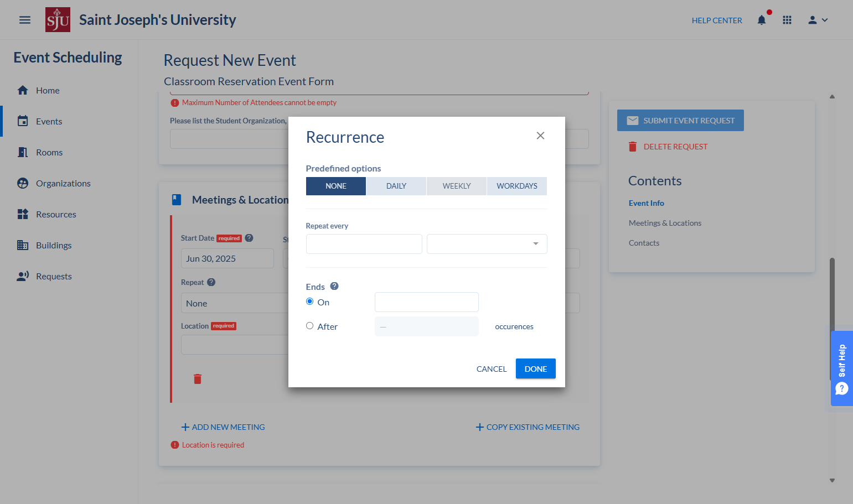Open Resources in sidebar
Viewport: 853px width, 504px height.
coord(56,214)
